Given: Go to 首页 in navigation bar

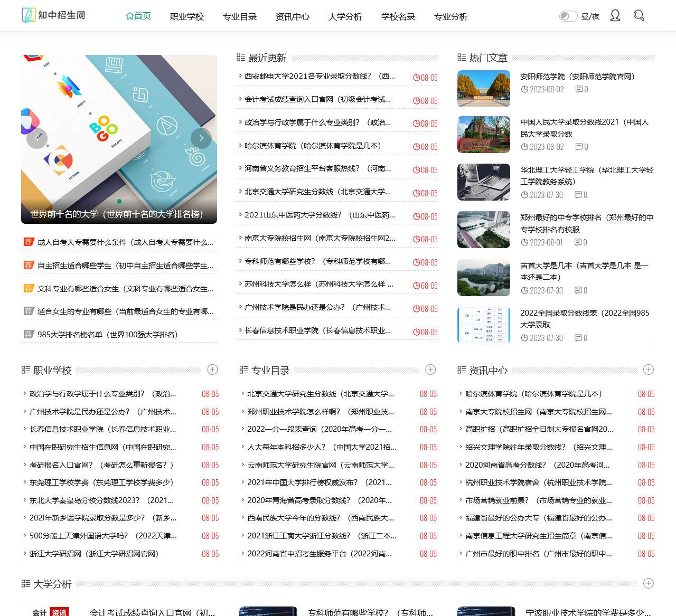Looking at the screenshot, I should click(x=138, y=16).
